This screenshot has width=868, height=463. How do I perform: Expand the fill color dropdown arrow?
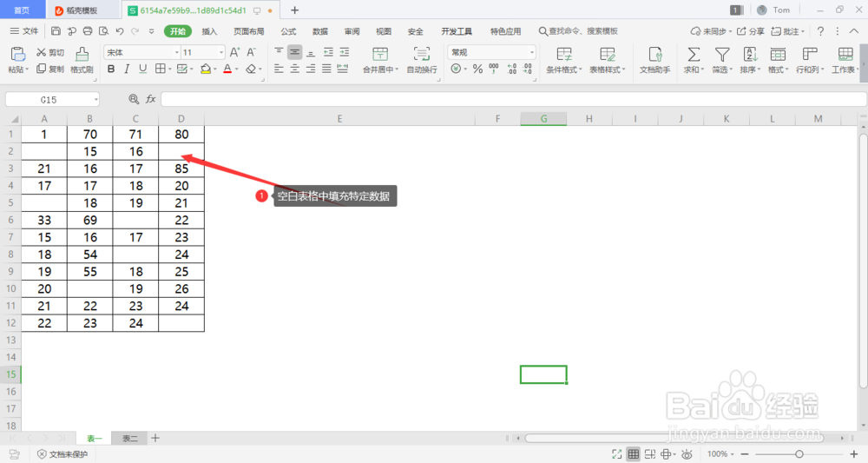click(x=214, y=69)
